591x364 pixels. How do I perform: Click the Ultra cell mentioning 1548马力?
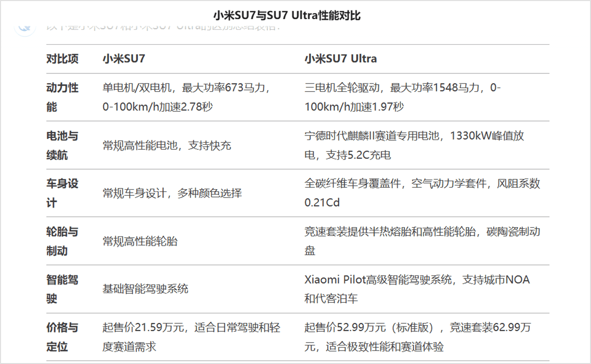coord(403,97)
